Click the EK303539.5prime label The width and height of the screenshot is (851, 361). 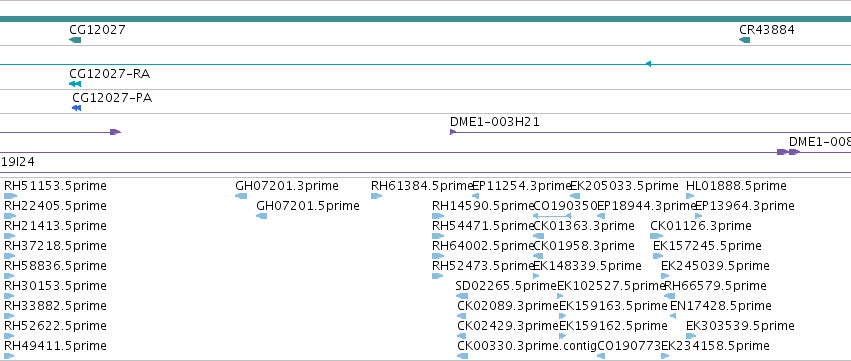pos(740,326)
